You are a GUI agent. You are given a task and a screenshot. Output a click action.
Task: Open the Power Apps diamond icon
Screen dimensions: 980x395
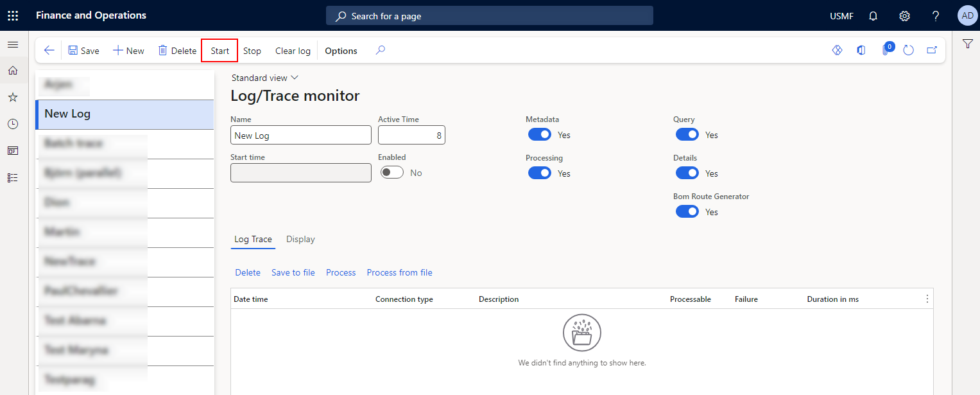pyautogui.click(x=837, y=50)
